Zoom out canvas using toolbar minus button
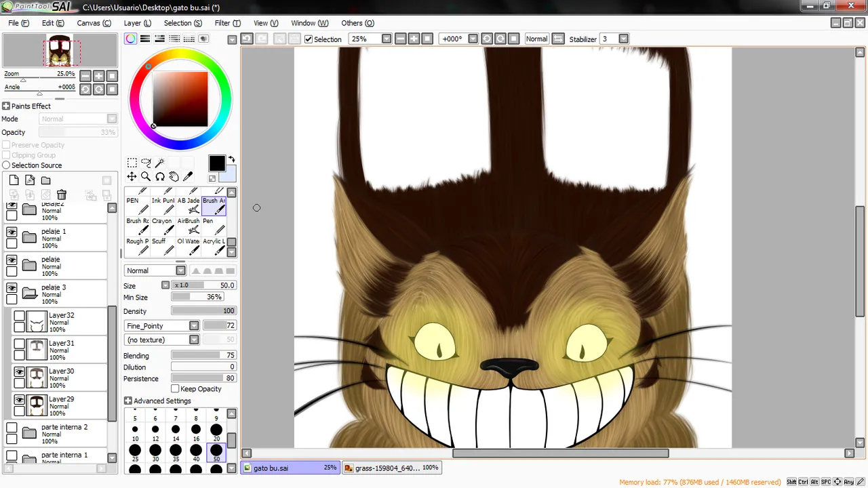The image size is (868, 488). pos(401,39)
